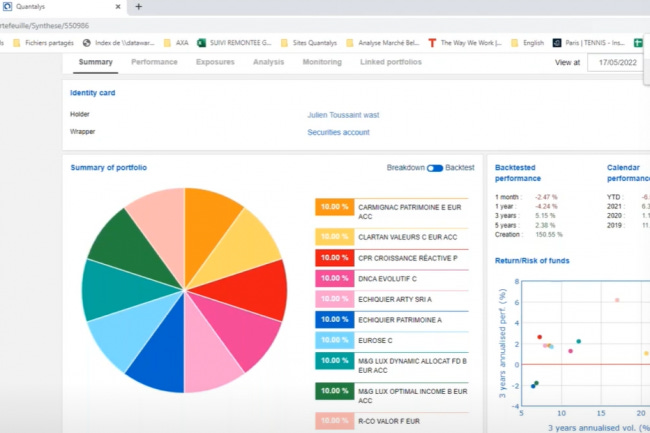Go to the Monitoring tab
This screenshot has height=433, width=650.
(322, 62)
